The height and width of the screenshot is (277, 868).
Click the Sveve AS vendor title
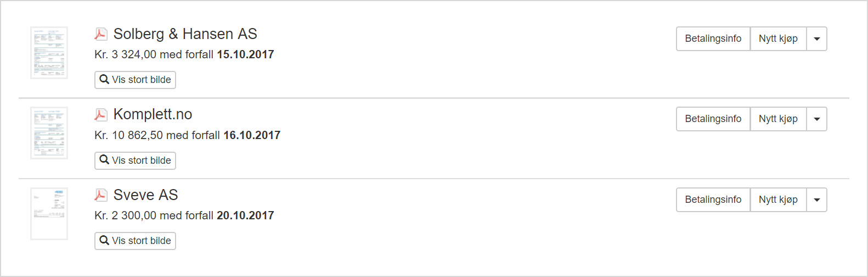tap(145, 195)
